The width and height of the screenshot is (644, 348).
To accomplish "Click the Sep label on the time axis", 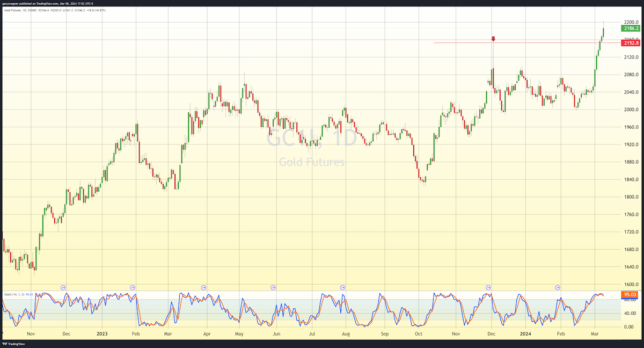I will [384, 334].
